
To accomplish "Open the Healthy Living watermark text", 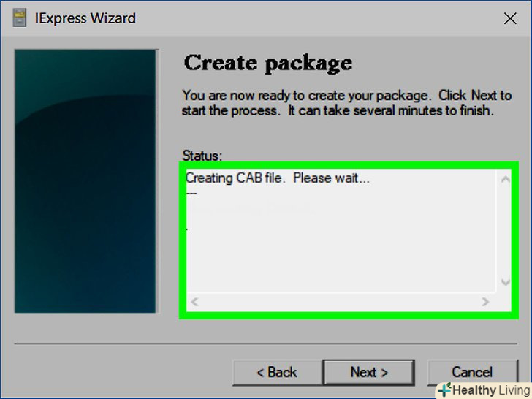I will click(491, 389).
